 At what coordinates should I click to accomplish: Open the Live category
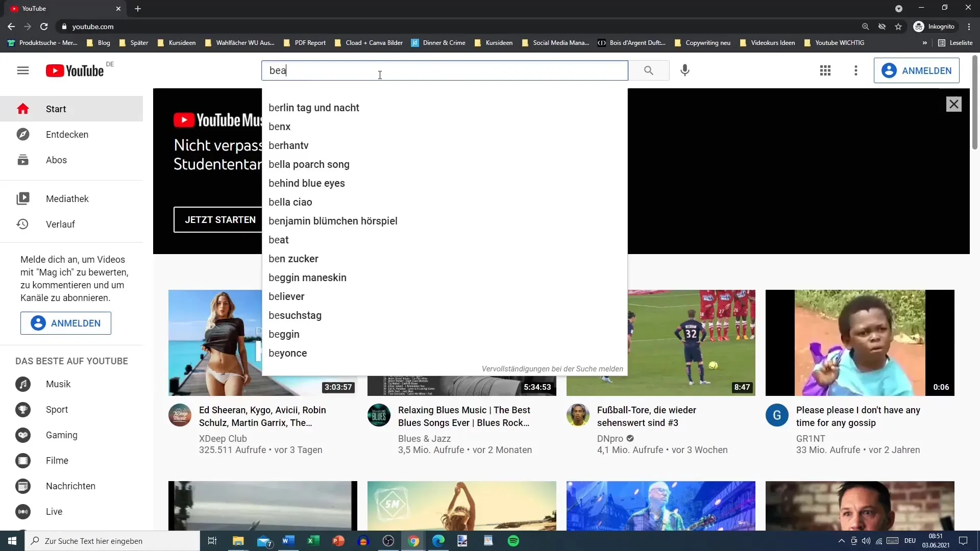point(71,512)
